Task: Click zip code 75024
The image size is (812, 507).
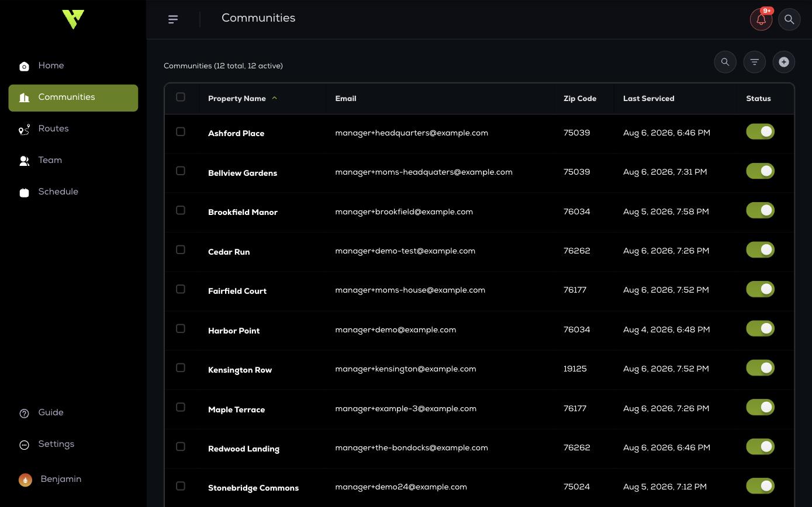Action: pyautogui.click(x=576, y=487)
